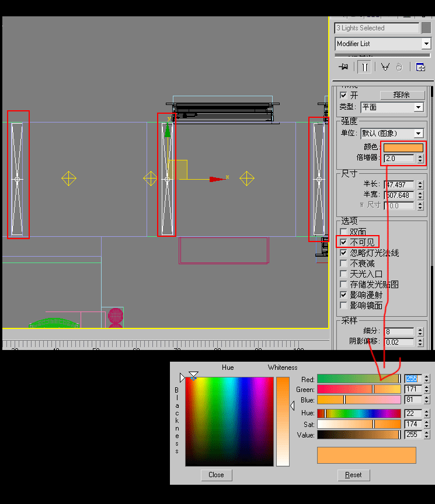Click the Reset button in color picker
The width and height of the screenshot is (435, 504).
[353, 475]
